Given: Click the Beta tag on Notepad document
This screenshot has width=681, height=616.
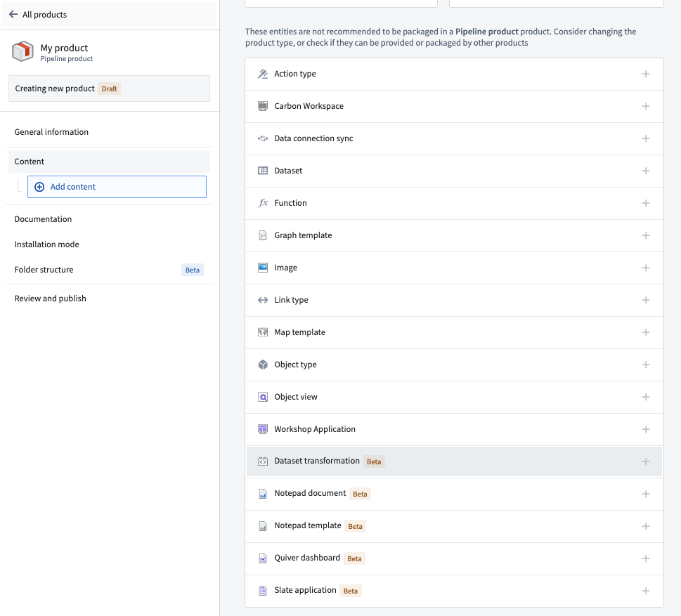Looking at the screenshot, I should pos(360,494).
